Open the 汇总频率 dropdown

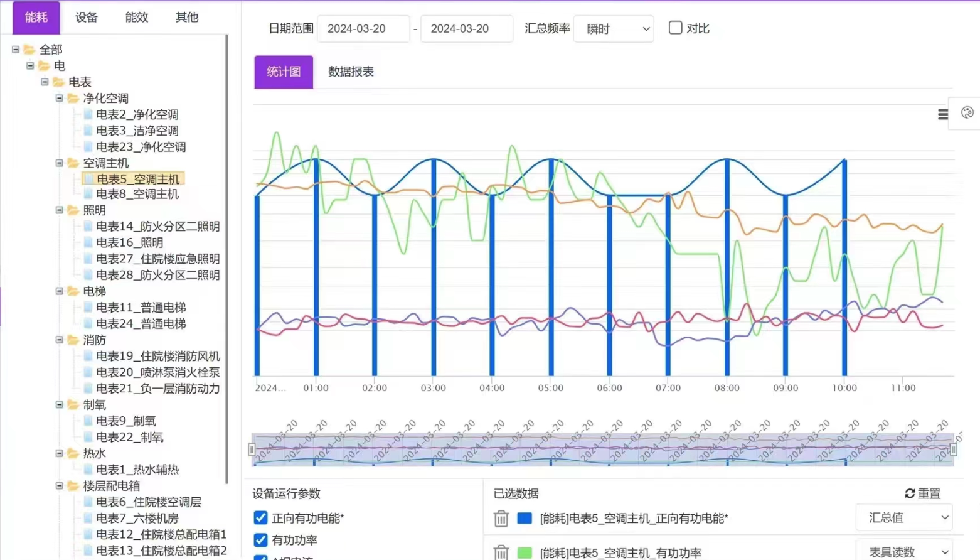click(613, 29)
